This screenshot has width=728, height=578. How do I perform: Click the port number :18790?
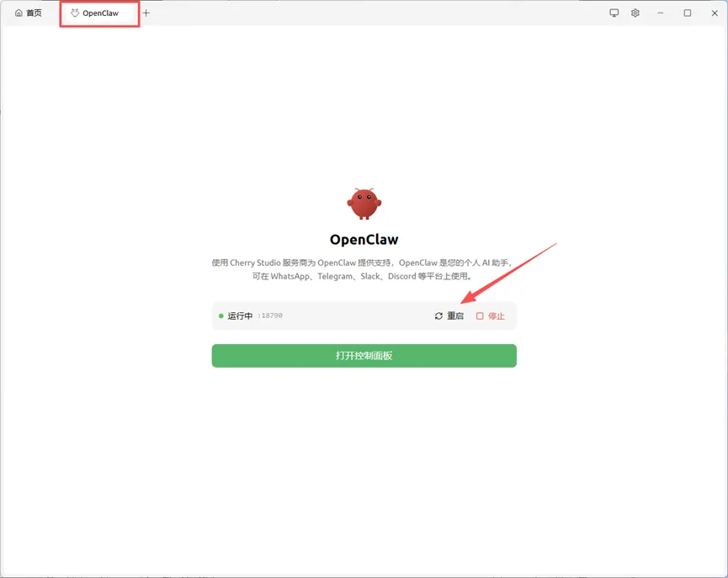[270, 316]
